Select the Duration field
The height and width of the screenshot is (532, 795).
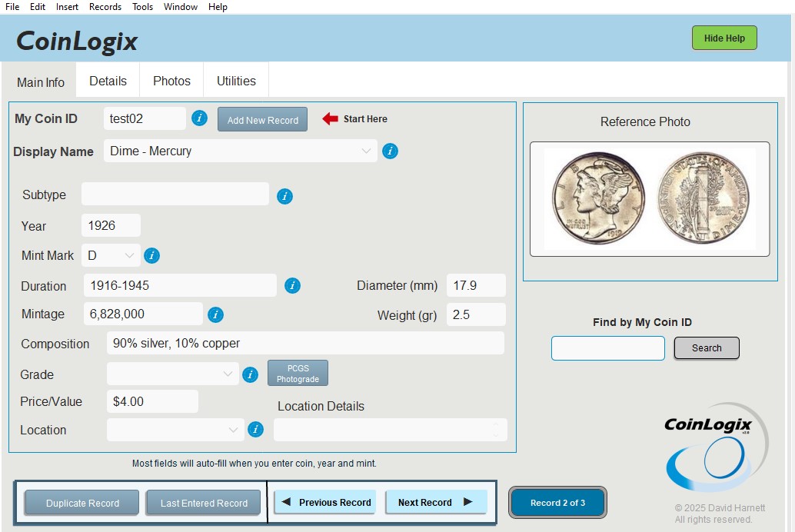tap(180, 285)
